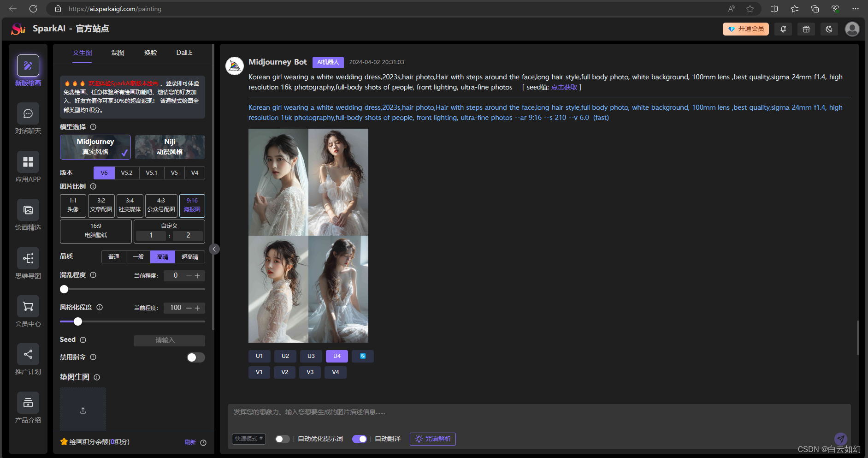868x458 pixels.
Task: Toggle the 禁用指令 switch
Action: [x=195, y=357]
